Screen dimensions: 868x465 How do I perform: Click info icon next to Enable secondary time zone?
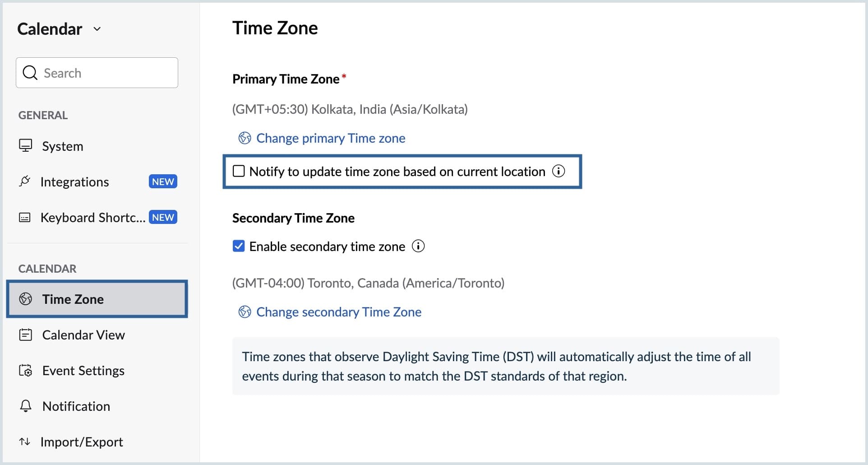point(418,246)
